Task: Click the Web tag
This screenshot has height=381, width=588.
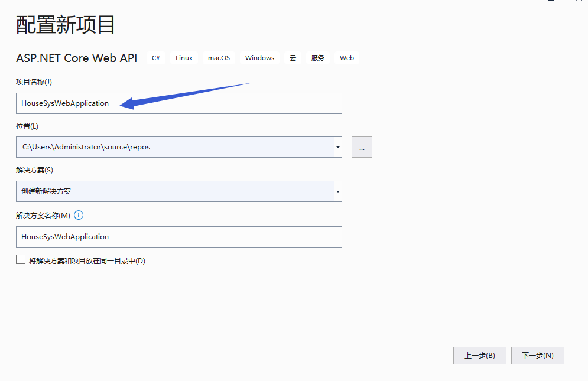Action: [x=347, y=58]
